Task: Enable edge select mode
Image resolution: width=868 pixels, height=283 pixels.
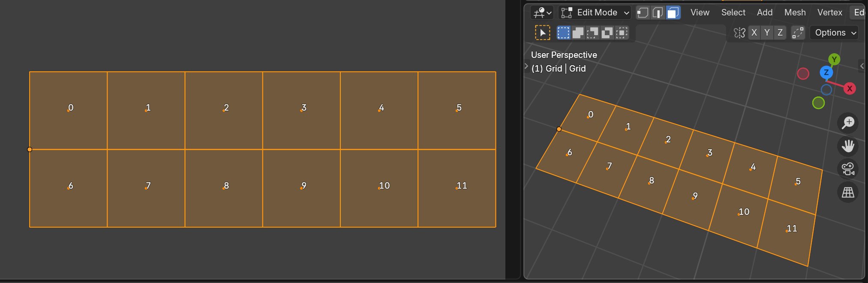Action: [x=658, y=13]
